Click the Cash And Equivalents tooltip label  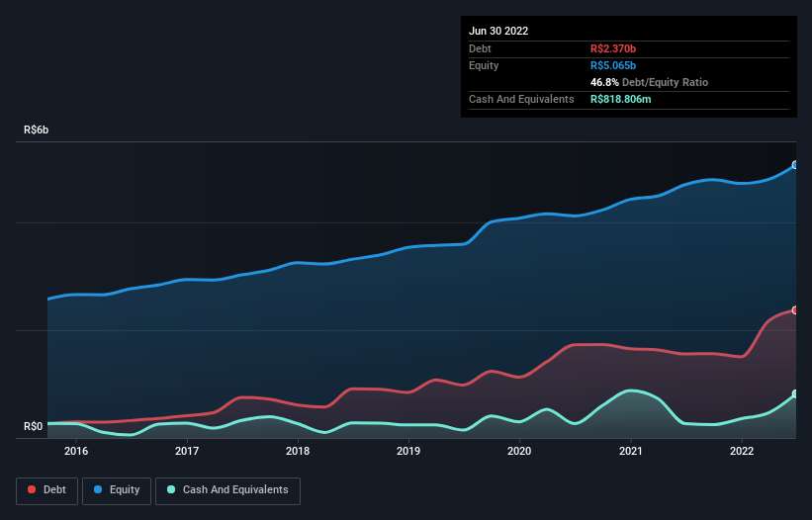521,99
